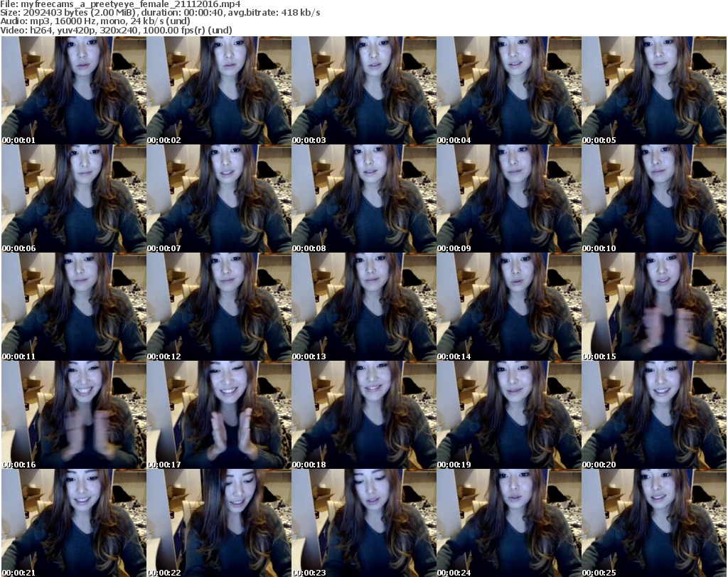Select the frame stamped 00:00:23

pyautogui.click(x=364, y=523)
